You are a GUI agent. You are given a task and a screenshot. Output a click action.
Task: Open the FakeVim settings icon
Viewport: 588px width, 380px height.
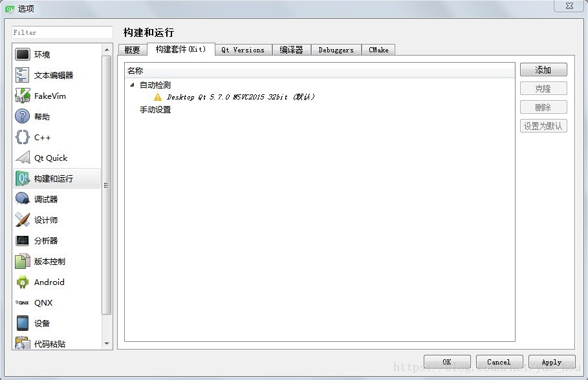pyautogui.click(x=23, y=96)
